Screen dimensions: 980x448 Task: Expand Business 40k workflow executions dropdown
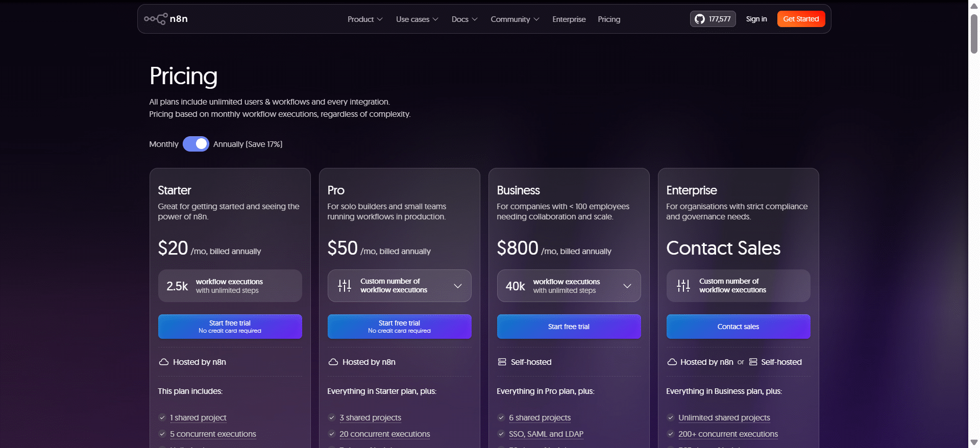point(627,286)
